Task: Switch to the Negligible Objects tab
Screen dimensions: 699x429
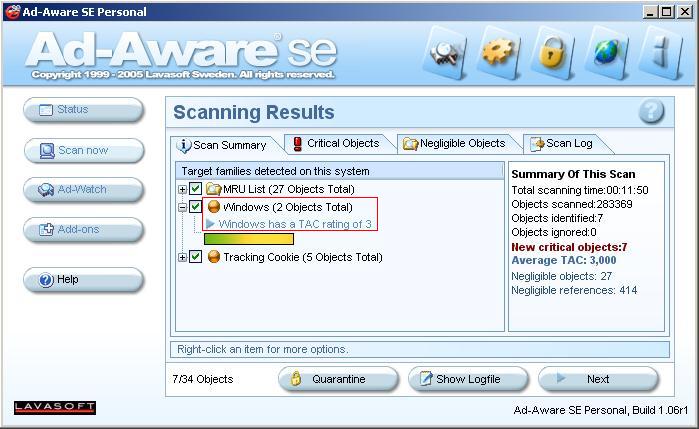Action: pyautogui.click(x=457, y=143)
